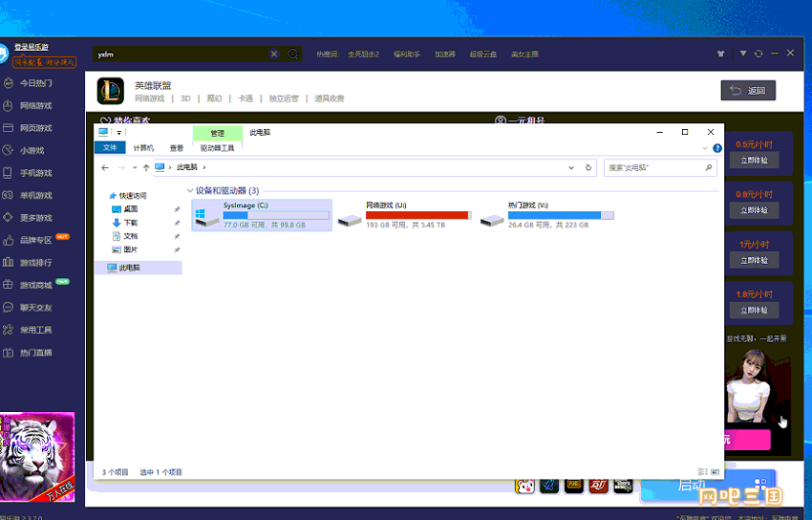Click the League of Legends game icon
This screenshot has height=520, width=812.
tap(110, 91)
